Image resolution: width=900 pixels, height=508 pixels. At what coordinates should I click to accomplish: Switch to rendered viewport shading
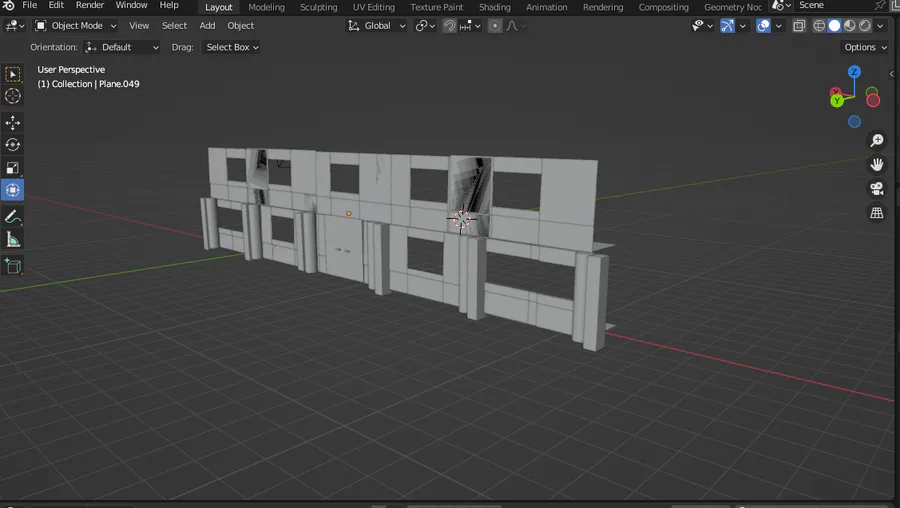(865, 26)
